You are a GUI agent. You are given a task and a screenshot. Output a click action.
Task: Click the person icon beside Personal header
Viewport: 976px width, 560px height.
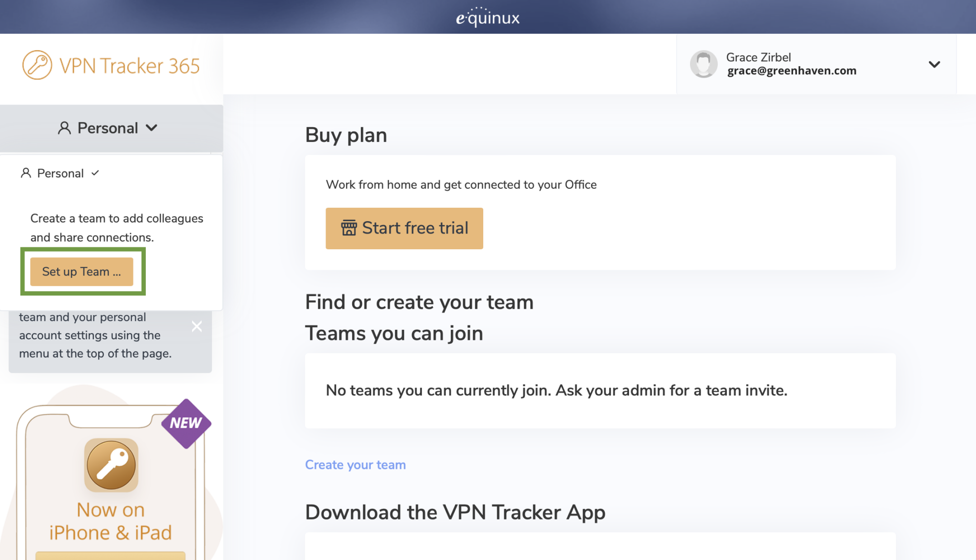pos(64,128)
